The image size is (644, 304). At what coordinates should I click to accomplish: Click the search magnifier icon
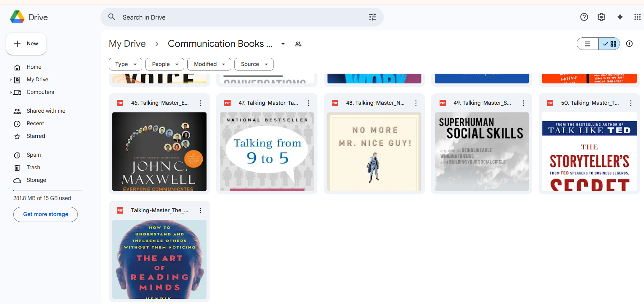point(112,17)
